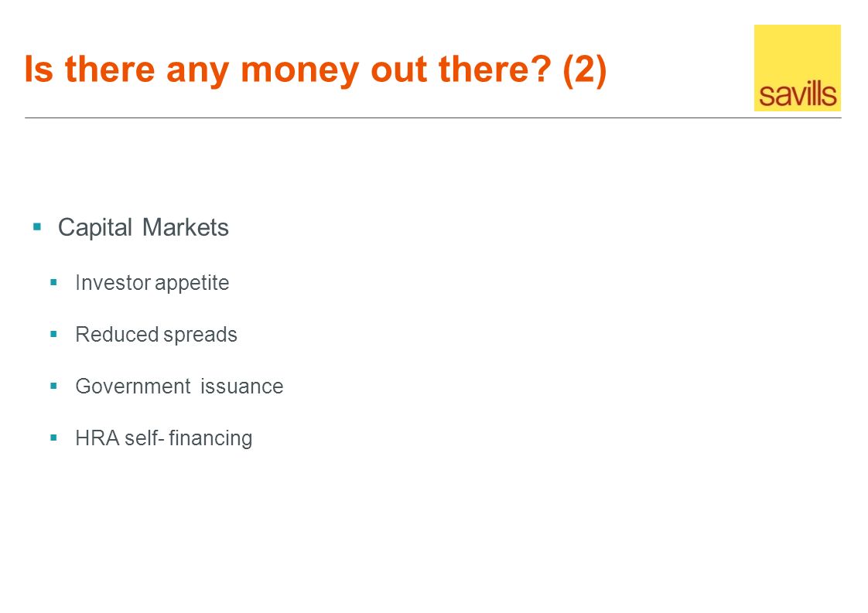Click the 'savills' wordmark inside the logo
The width and height of the screenshot is (868, 613).
coord(798,94)
